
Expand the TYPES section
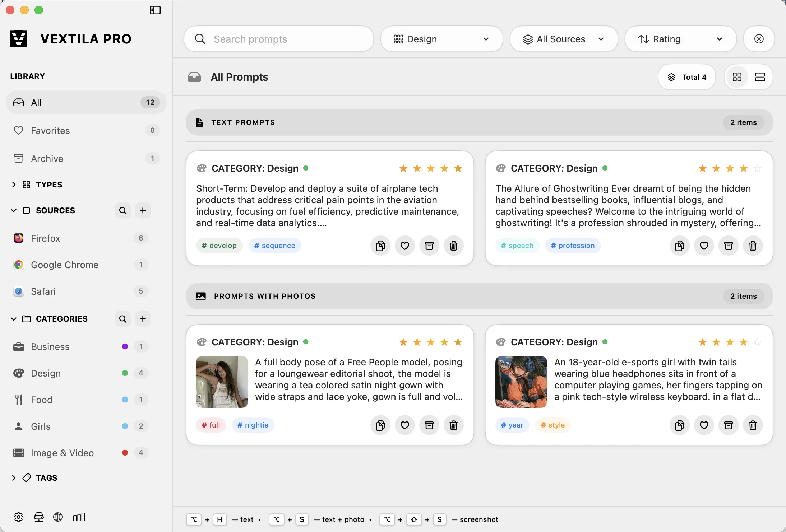coord(14,185)
